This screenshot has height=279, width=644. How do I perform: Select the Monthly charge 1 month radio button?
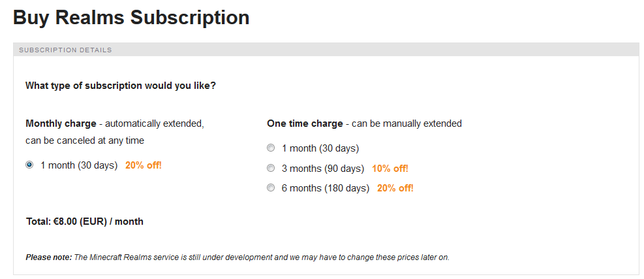coord(29,165)
